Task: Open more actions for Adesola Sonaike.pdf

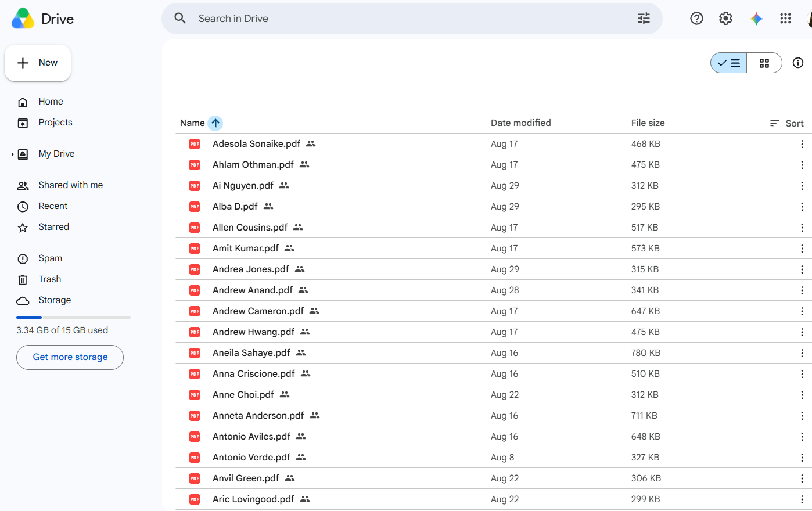Action: tap(802, 144)
